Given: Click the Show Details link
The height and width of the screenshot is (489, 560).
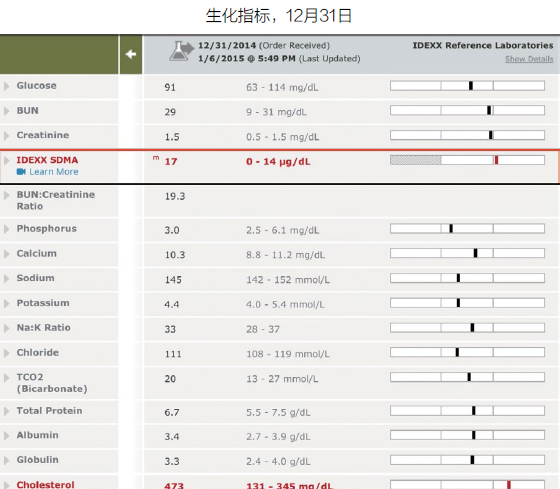Looking at the screenshot, I should (x=529, y=59).
